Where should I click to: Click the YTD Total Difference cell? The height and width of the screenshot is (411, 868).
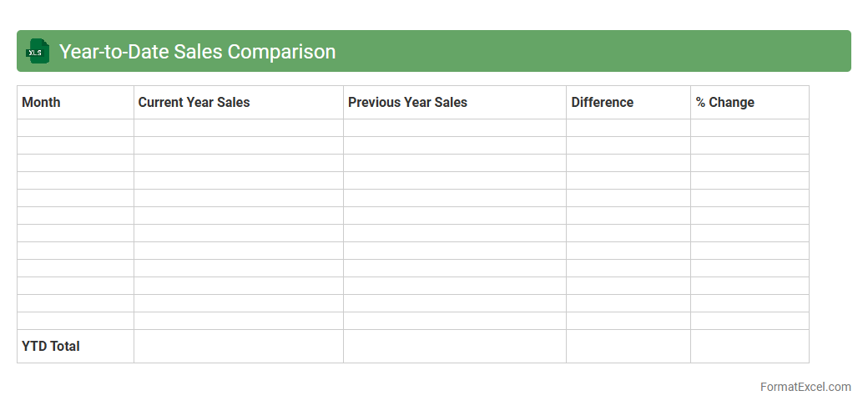[x=628, y=346]
